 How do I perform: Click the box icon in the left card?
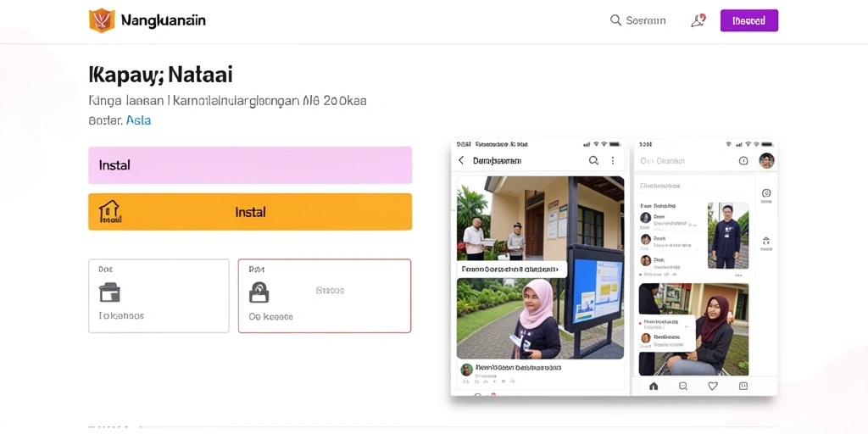109,292
